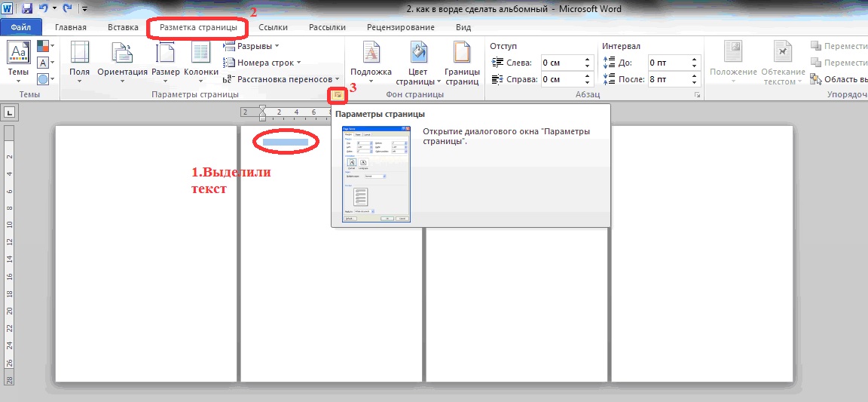Switch to the Вид tab
Screen dimensions: 868x402
[x=463, y=27]
